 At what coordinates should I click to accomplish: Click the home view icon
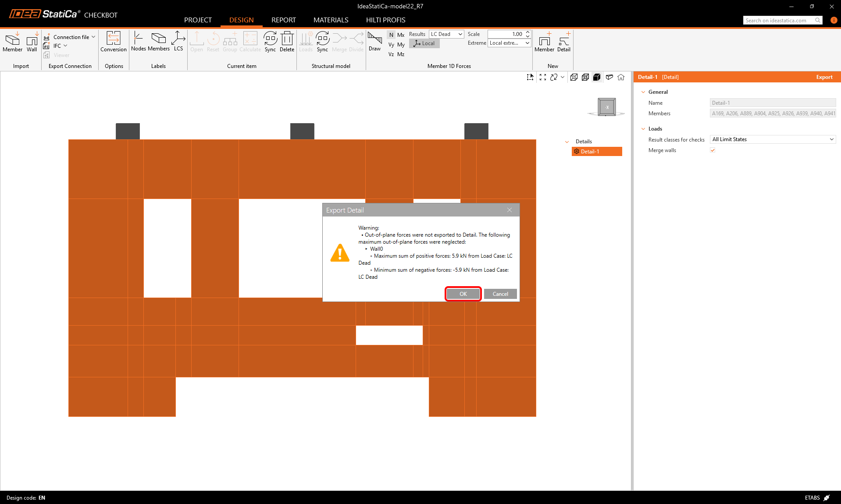coord(621,77)
